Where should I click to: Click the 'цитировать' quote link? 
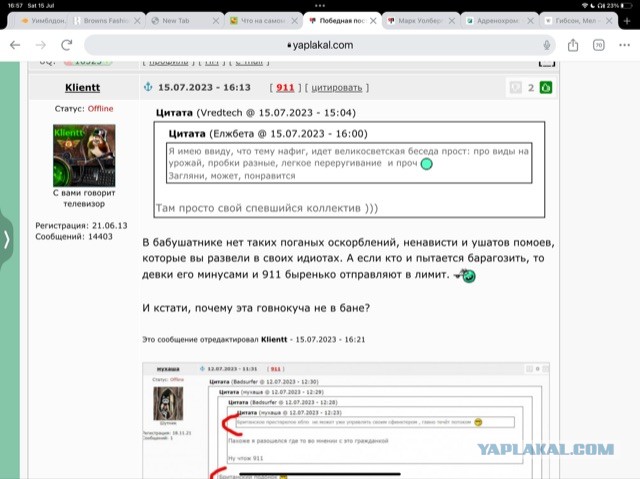337,88
